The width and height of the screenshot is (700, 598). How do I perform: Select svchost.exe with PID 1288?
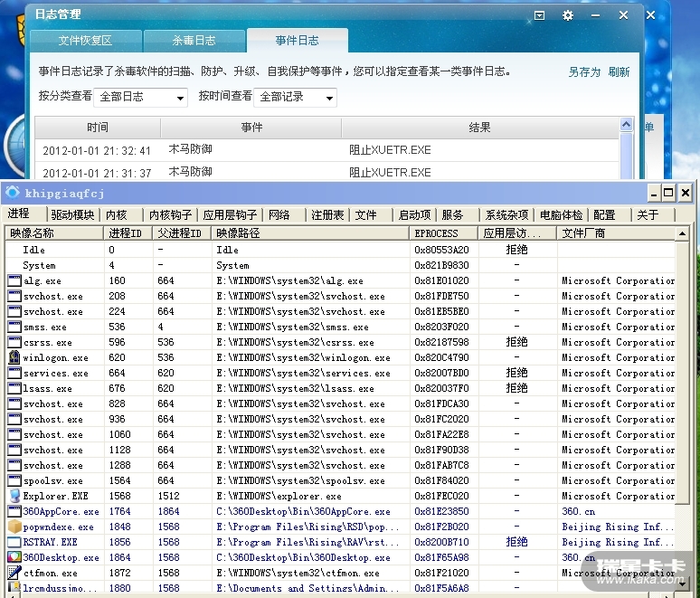(340, 465)
